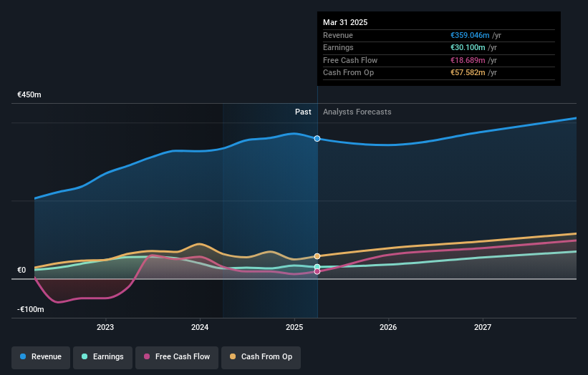
Task: Select the 2027 x-axis label
Action: (x=483, y=328)
